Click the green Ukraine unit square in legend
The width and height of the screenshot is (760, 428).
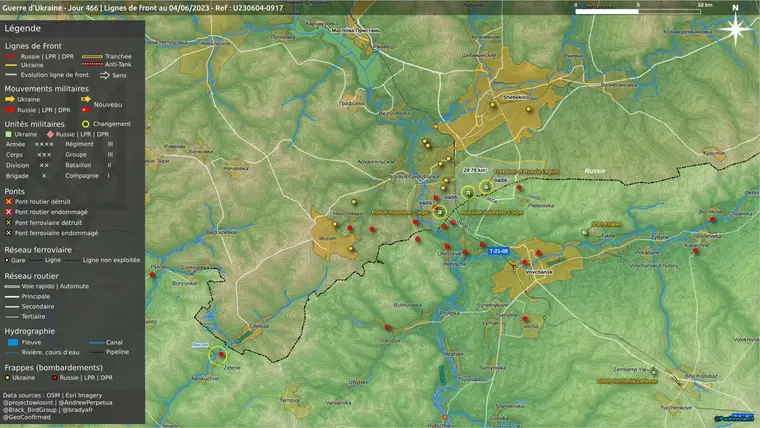8,134
